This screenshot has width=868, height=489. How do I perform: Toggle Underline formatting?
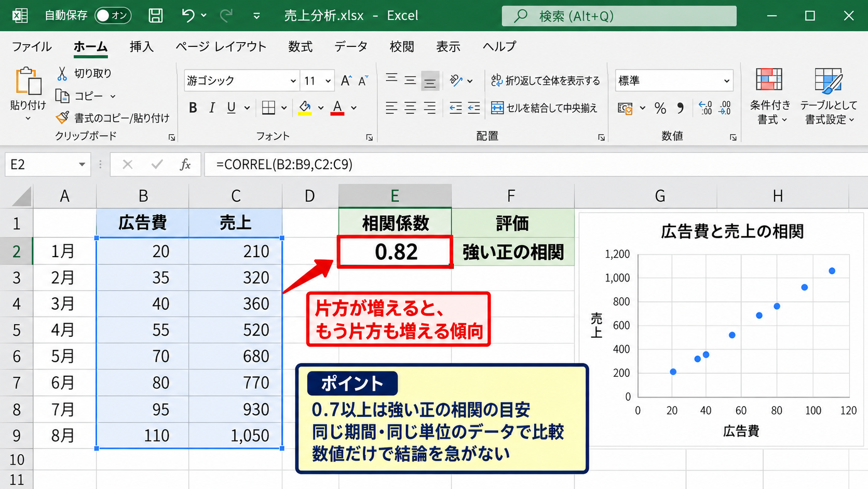point(231,108)
